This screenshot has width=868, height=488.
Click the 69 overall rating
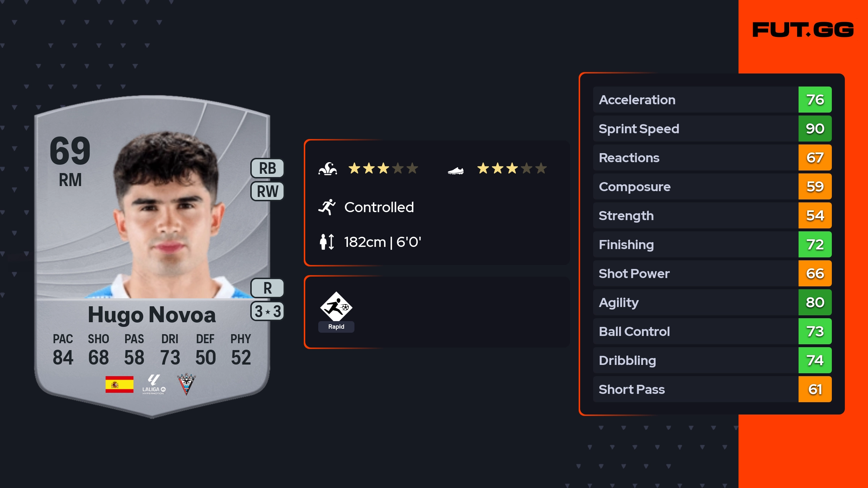70,151
